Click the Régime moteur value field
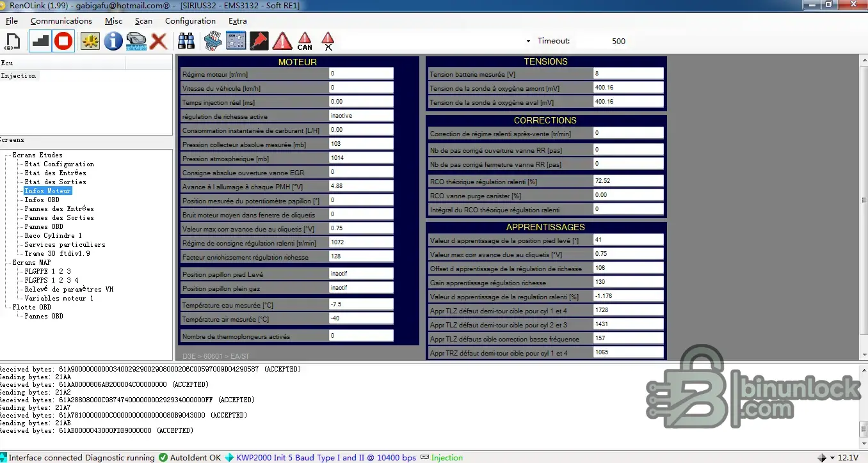The height and width of the screenshot is (463, 868). coord(361,74)
